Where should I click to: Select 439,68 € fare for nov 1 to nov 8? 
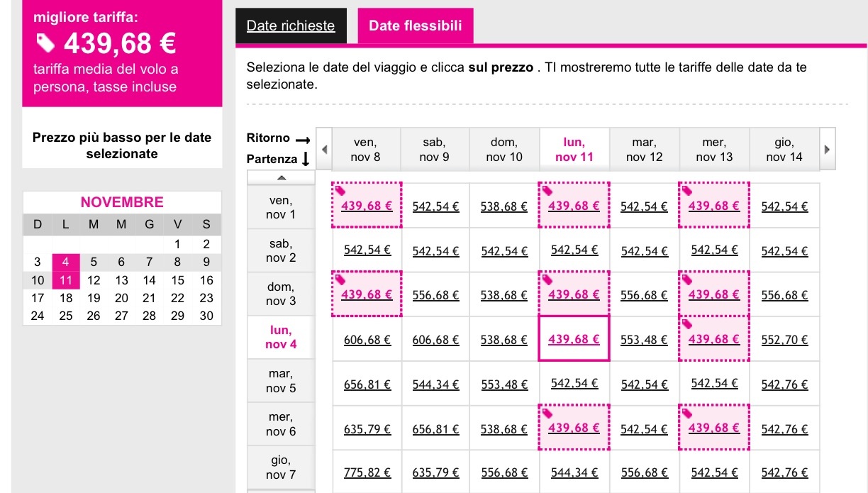point(367,206)
